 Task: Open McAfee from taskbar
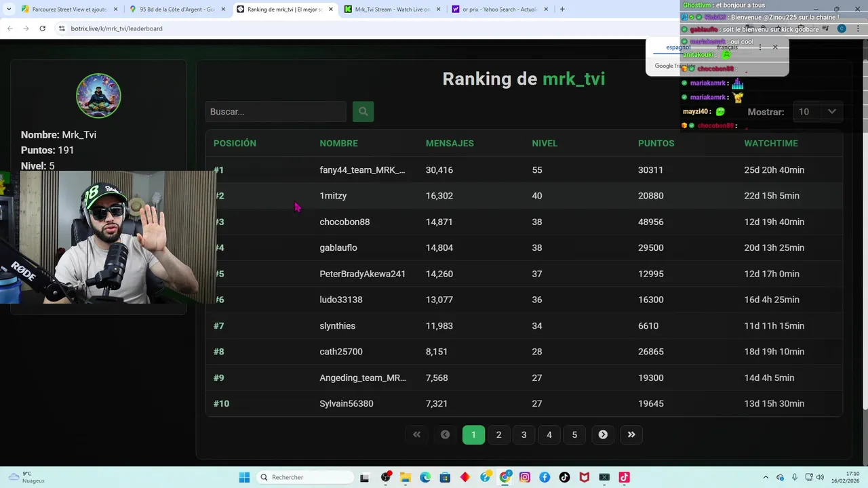point(585,477)
